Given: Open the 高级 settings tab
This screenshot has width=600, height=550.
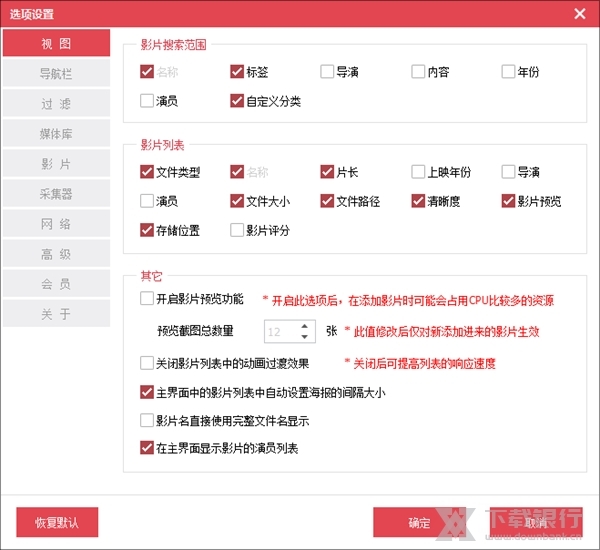Looking at the screenshot, I should [56, 254].
